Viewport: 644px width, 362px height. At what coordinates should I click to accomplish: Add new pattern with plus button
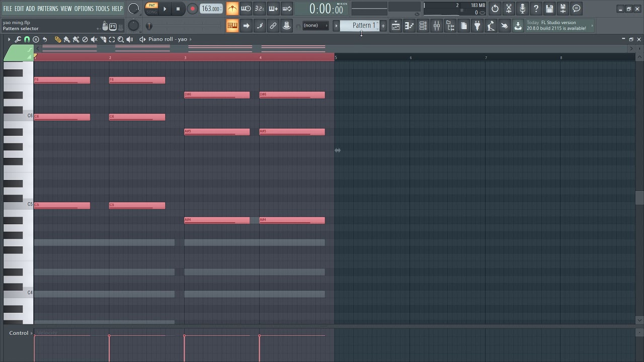(383, 26)
